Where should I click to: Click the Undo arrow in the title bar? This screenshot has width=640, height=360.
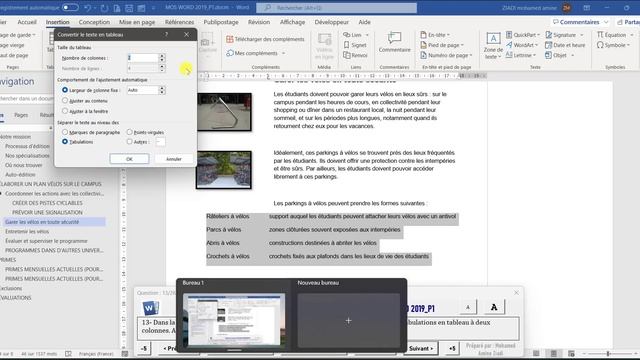point(87,8)
